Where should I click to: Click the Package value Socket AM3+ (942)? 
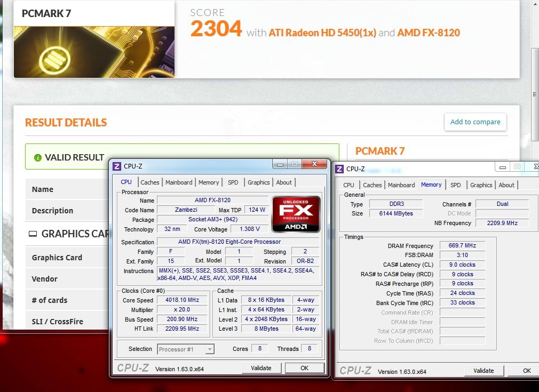213,219
